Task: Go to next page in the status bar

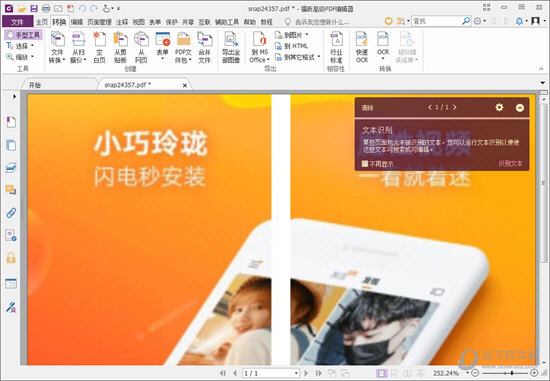Action: click(306, 373)
